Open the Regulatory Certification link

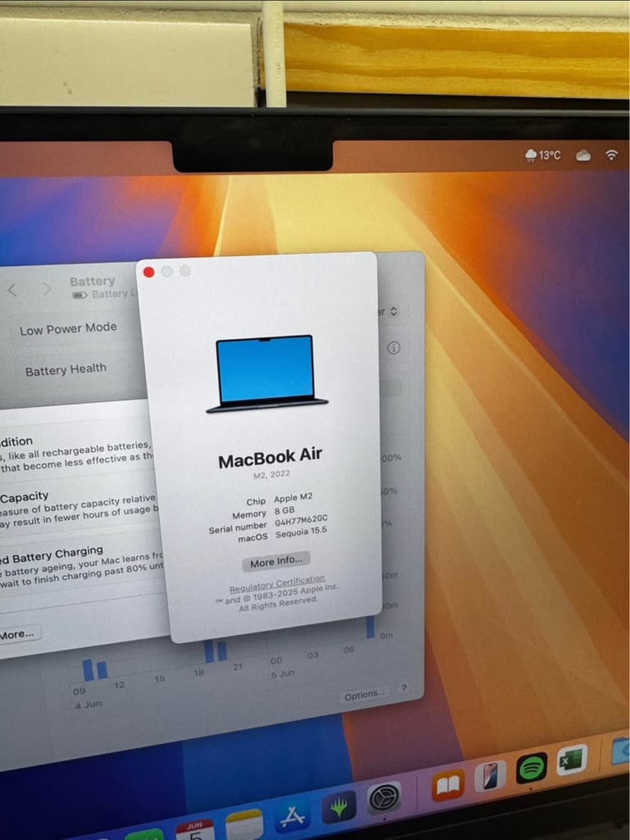[x=277, y=583]
